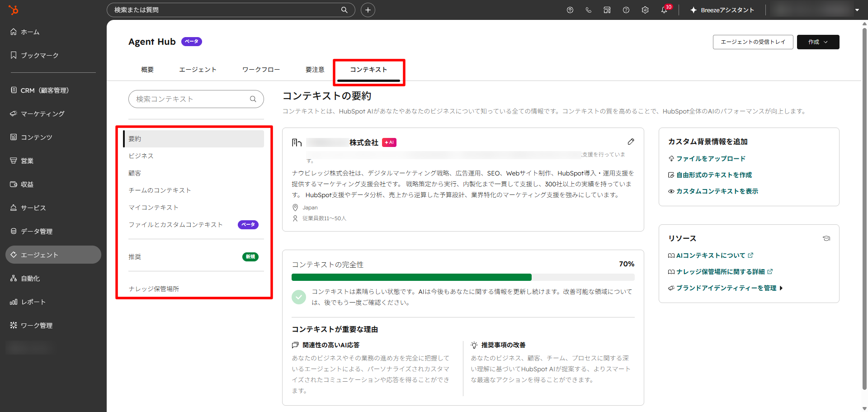The width and height of the screenshot is (868, 412).
Task: Open the phone calling icon
Action: 589,10
